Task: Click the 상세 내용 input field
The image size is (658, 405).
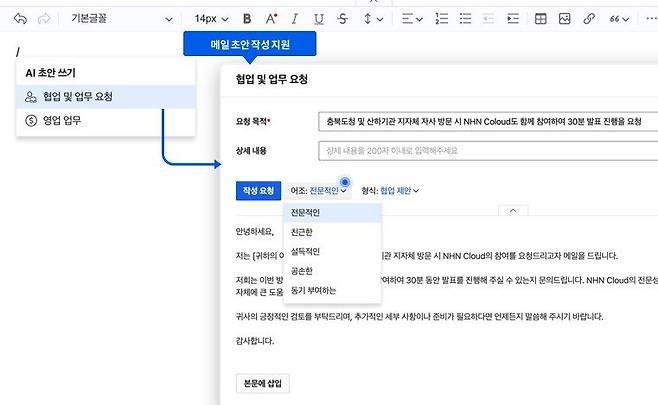Action: click(x=488, y=151)
